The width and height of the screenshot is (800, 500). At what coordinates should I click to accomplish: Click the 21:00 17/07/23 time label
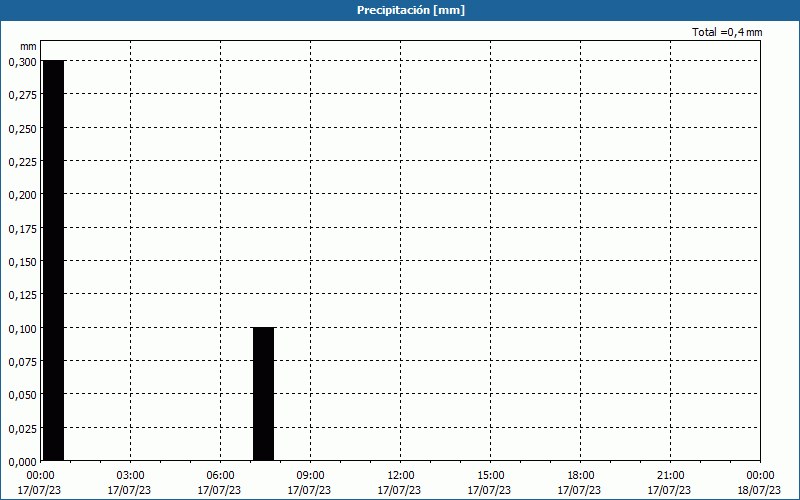(669, 483)
